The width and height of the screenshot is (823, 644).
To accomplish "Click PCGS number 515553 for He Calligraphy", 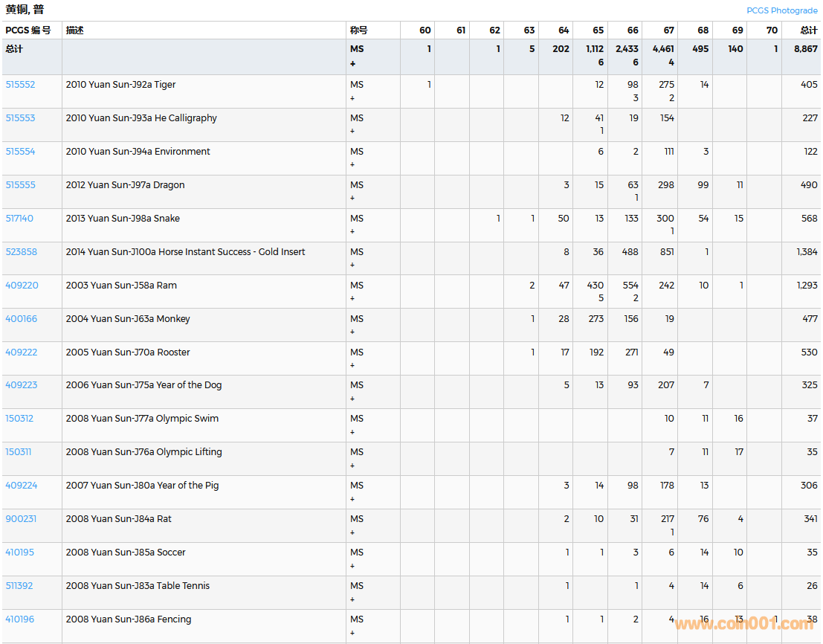I will (20, 118).
